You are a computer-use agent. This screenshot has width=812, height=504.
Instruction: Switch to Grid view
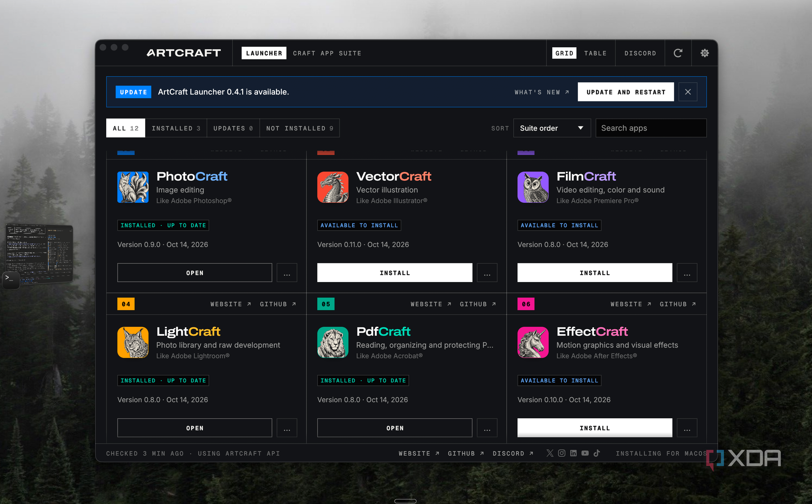click(x=564, y=53)
